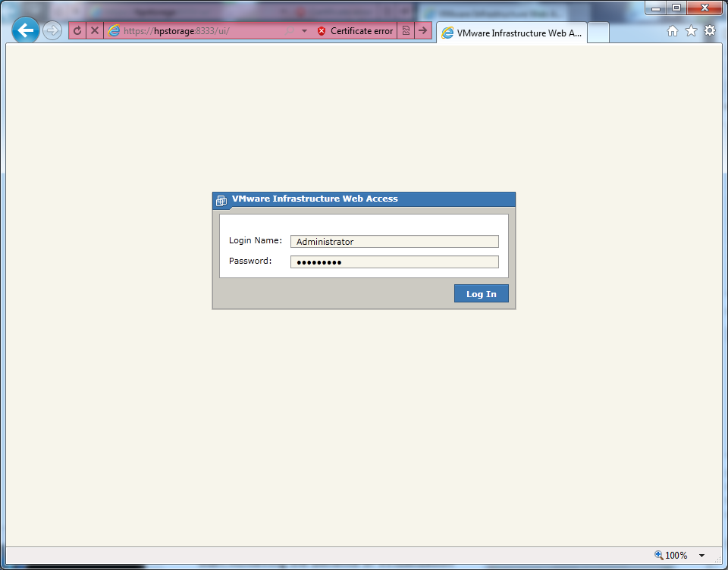Select the VMware Infrastructure Web Access tab
The width and height of the screenshot is (728, 570).
click(x=512, y=33)
